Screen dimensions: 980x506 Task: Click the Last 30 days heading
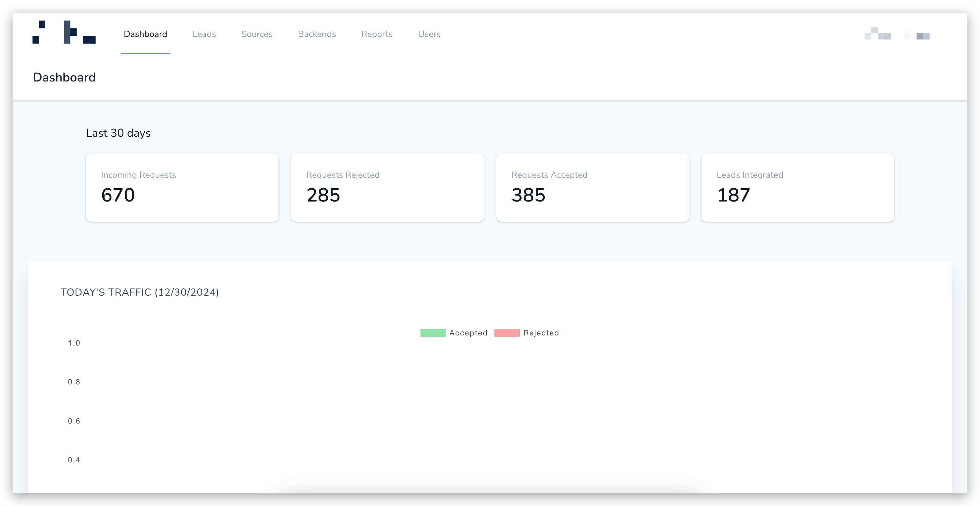coord(118,133)
